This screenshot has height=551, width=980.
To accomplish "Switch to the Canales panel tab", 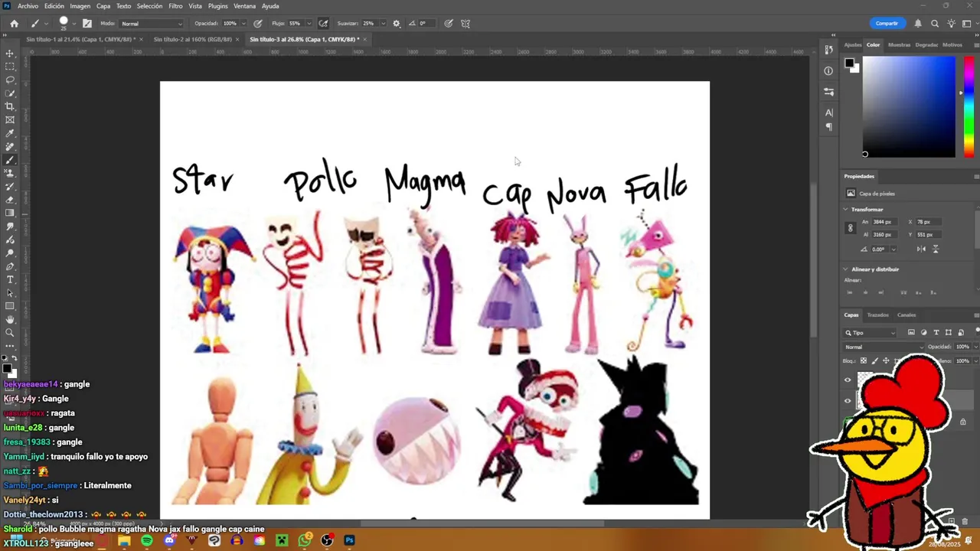I will [x=906, y=315].
